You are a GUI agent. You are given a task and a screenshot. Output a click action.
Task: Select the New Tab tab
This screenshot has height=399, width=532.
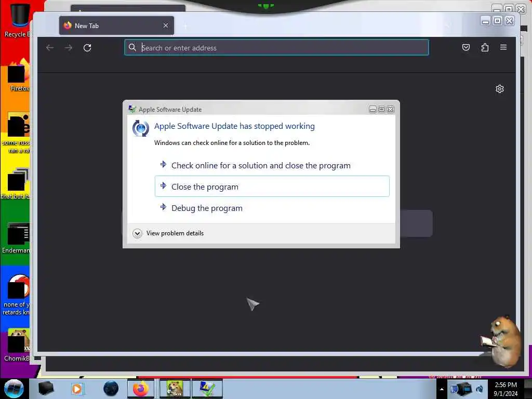(x=116, y=25)
